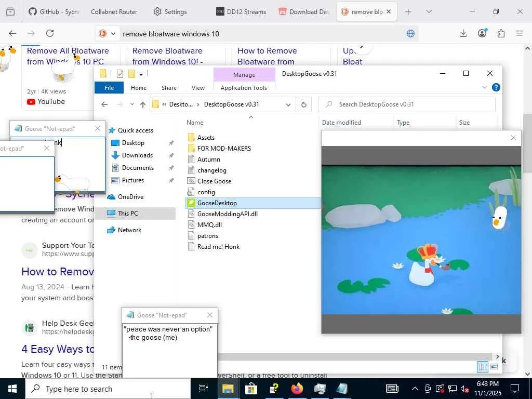Open File menu in Explorer ribbon
The image size is (532, 399).
tap(109, 88)
